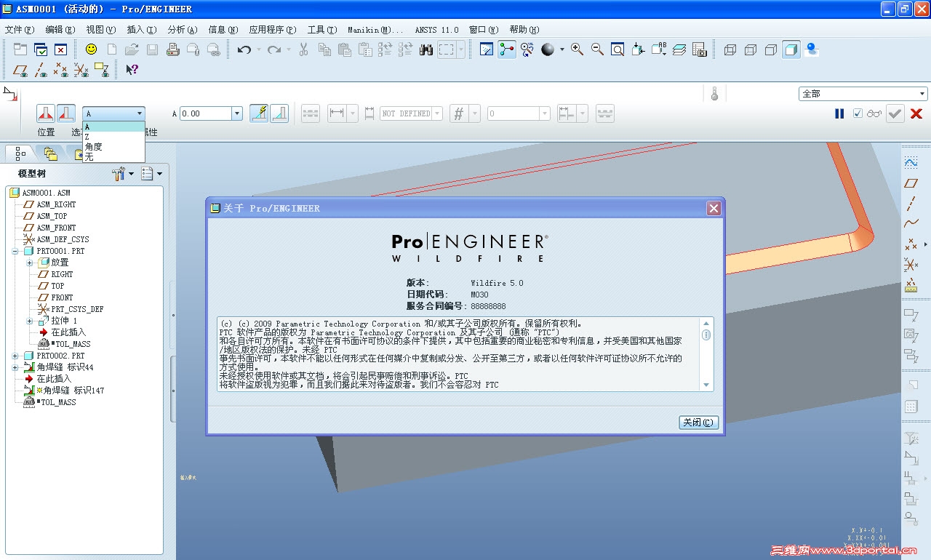Click the Refit zoom-to-window icon
The height and width of the screenshot is (560, 931).
[x=618, y=49]
